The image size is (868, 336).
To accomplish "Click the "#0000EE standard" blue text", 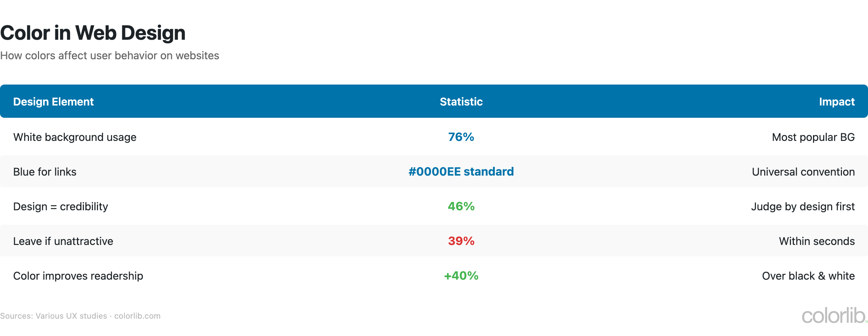I will click(x=461, y=172).
